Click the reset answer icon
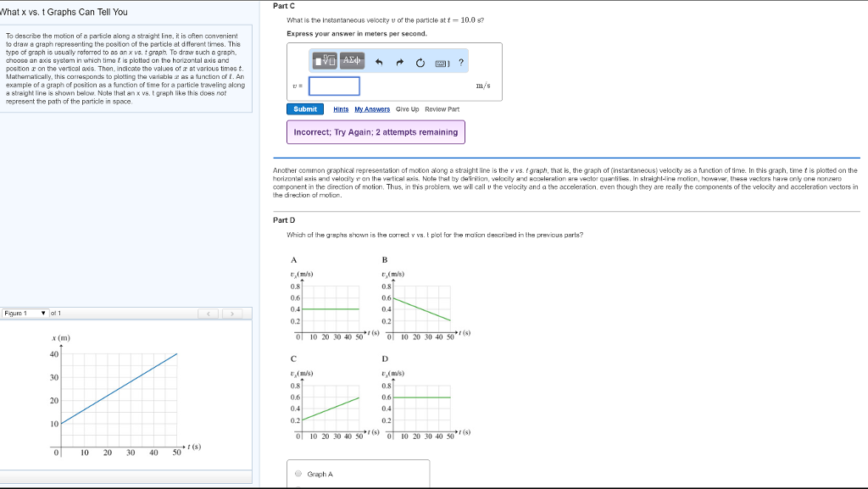The height and width of the screenshot is (489, 868). pyautogui.click(x=420, y=62)
